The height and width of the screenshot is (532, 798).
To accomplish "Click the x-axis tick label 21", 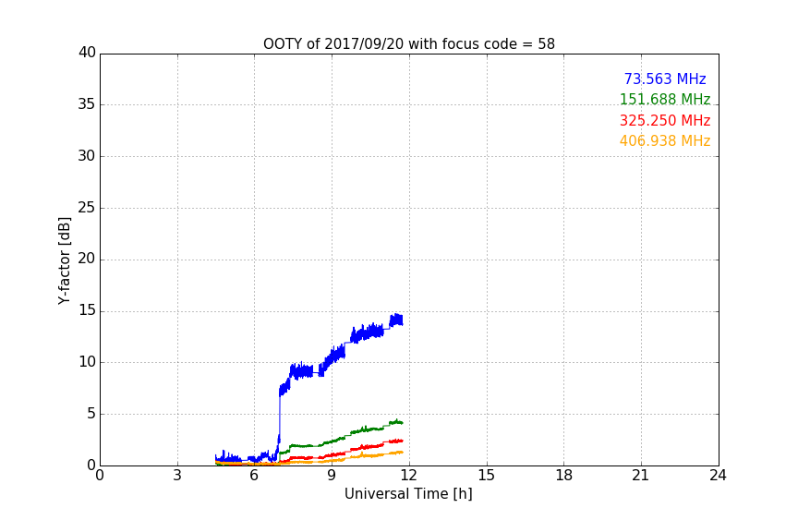I will (641, 476).
